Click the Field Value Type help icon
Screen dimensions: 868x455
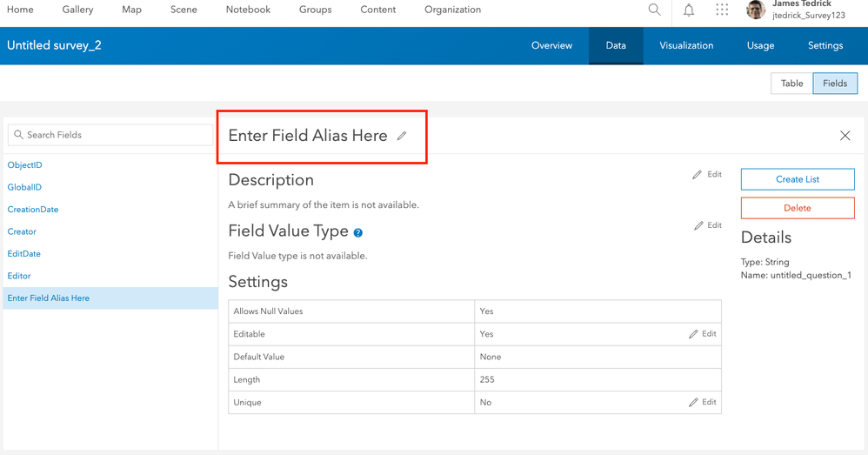pos(358,233)
